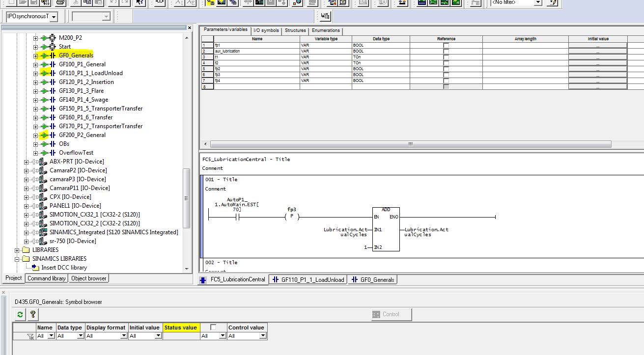The height and width of the screenshot is (355, 644).
Task: Tick the checkbox in Symbol browser header
Action: (213, 327)
